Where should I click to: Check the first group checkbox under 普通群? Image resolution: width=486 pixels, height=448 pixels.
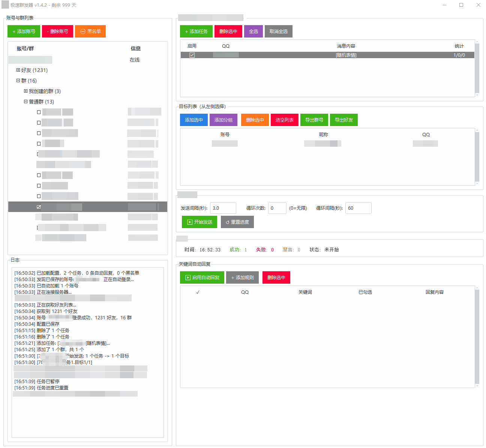(x=39, y=112)
